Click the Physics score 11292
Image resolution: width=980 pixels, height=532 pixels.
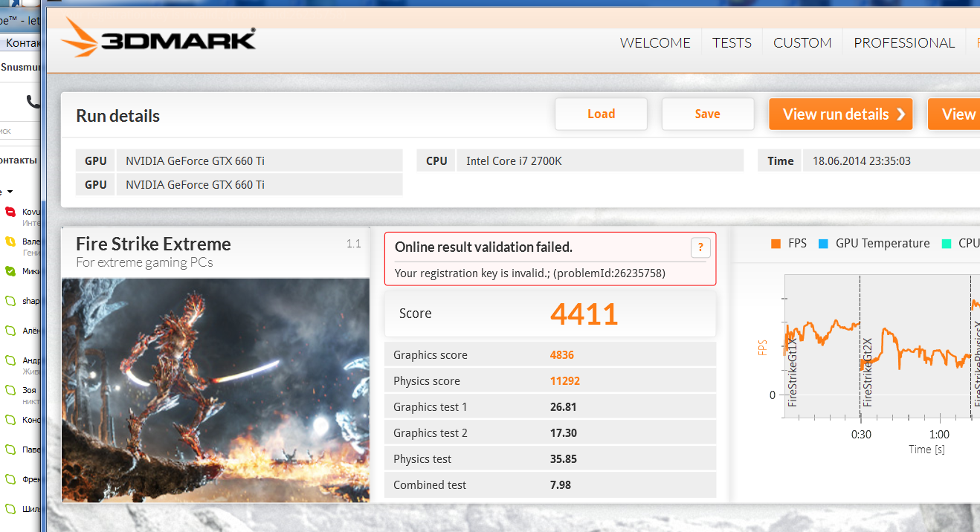pos(565,381)
